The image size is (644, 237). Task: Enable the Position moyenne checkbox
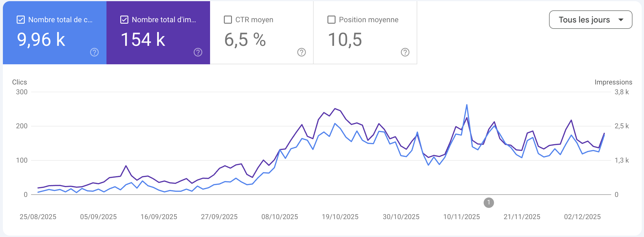tap(331, 20)
